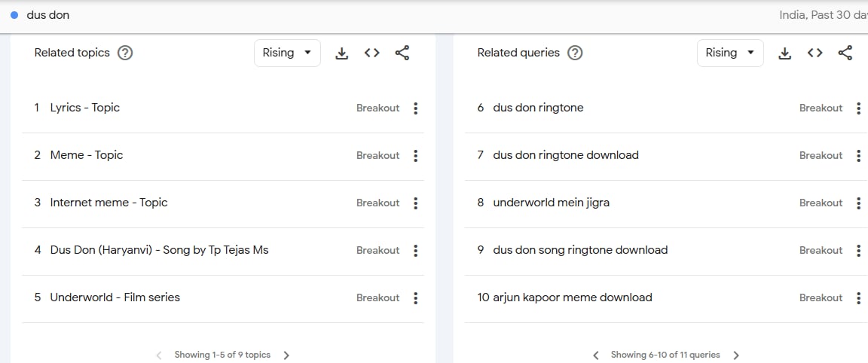Open options menu for underworld mein jigra
This screenshot has height=363, width=868.
[859, 203]
